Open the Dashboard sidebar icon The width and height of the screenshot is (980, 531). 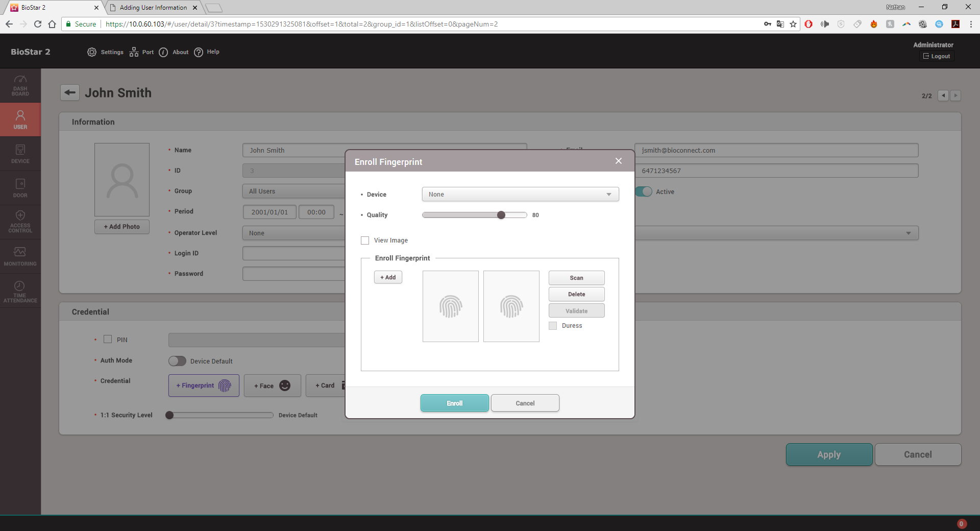20,85
